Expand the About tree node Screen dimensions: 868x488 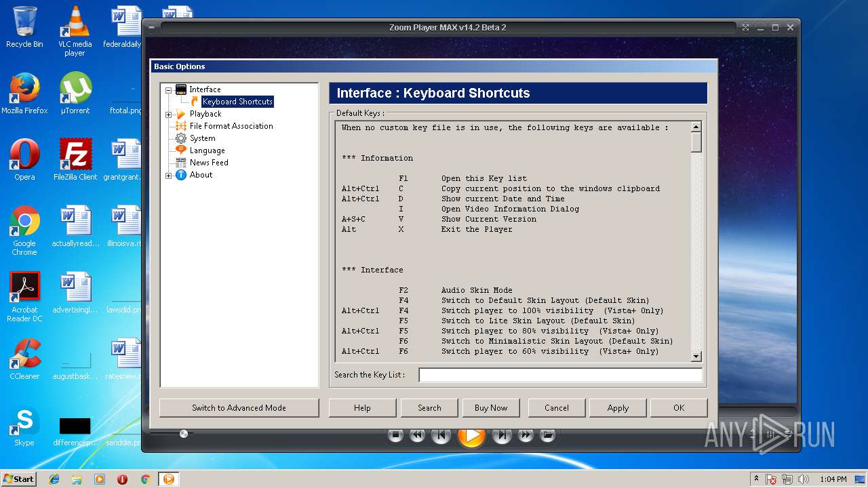[168, 175]
